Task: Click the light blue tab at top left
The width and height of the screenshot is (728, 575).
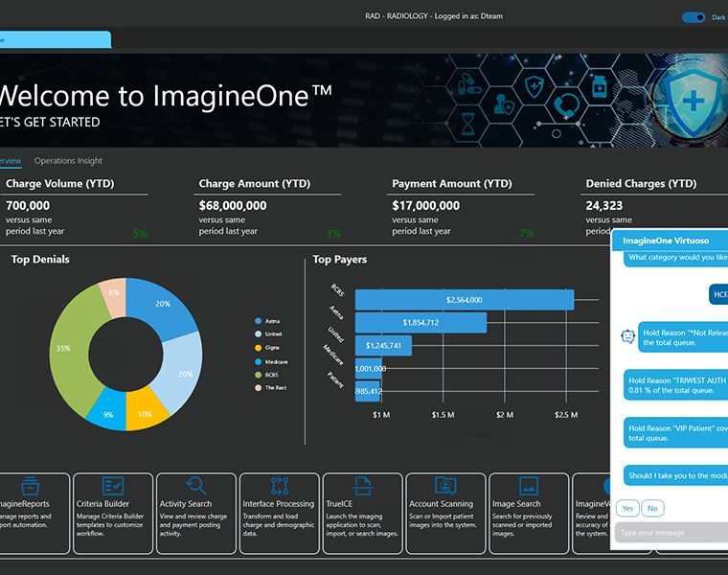Action: point(56,39)
